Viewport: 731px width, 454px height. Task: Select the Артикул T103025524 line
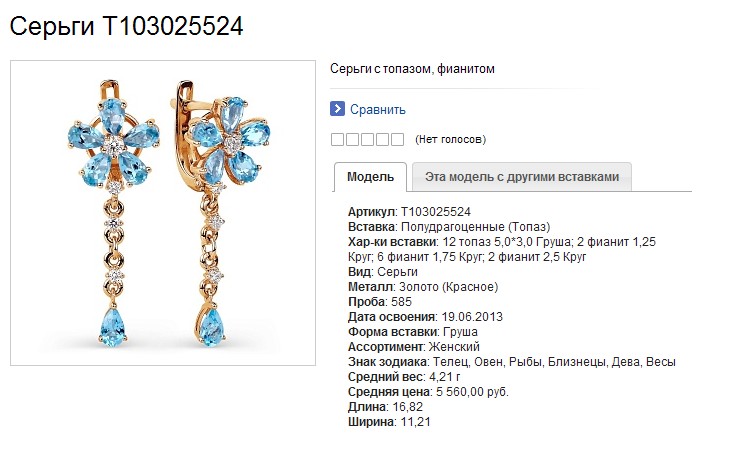tap(409, 212)
